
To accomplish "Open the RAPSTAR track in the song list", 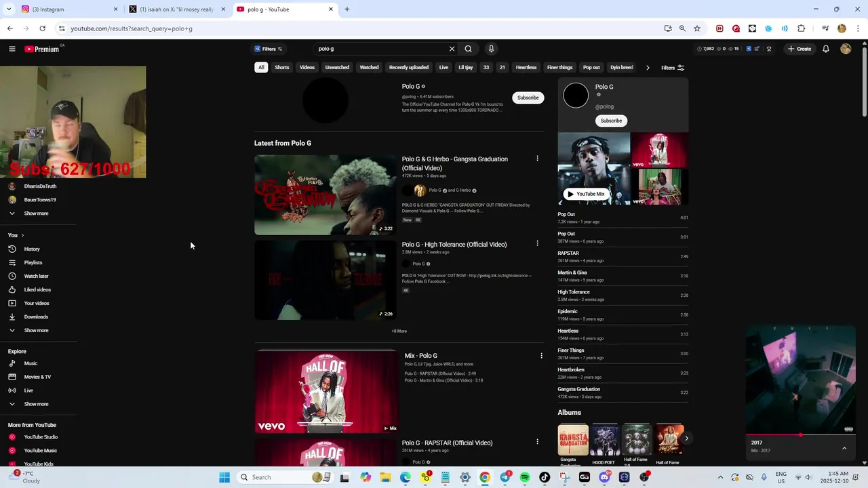I will [623, 256].
